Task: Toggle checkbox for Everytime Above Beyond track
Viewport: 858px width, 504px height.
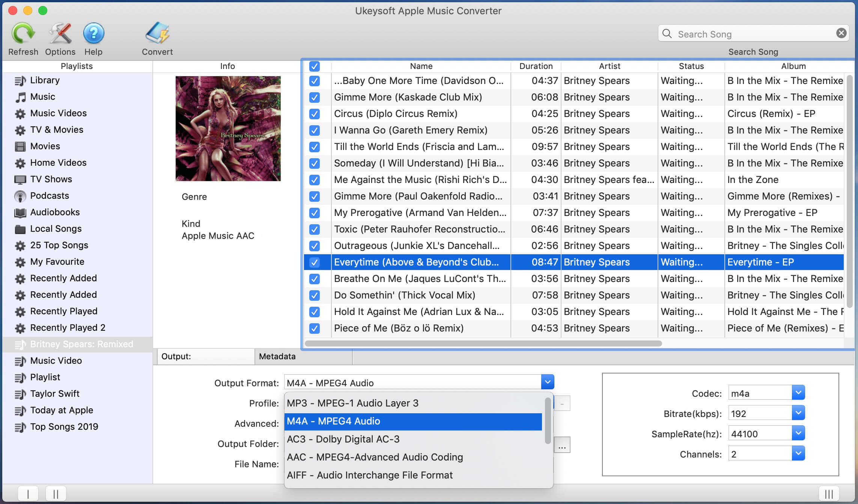Action: pyautogui.click(x=315, y=262)
